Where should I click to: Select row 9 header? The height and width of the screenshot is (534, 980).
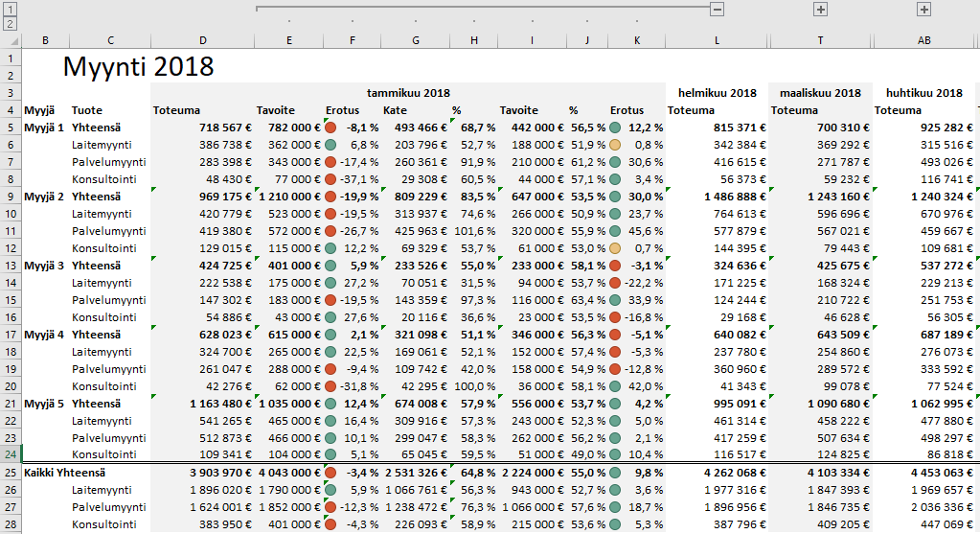10,197
